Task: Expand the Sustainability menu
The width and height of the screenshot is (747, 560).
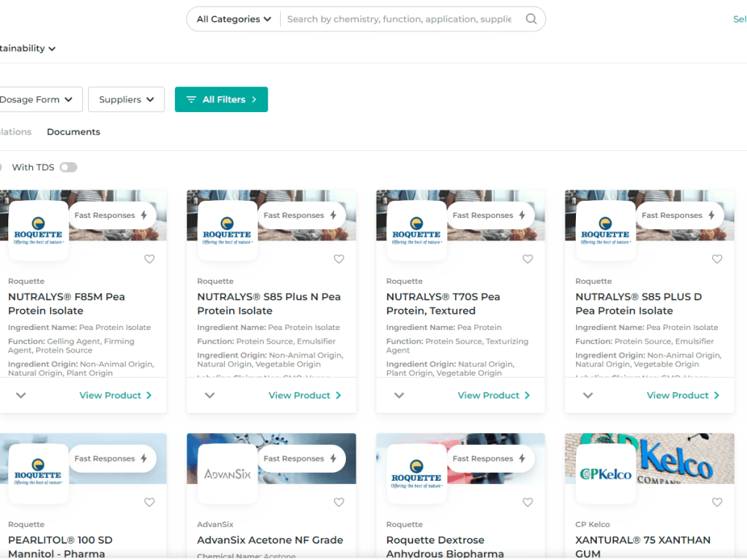Action: [x=28, y=48]
